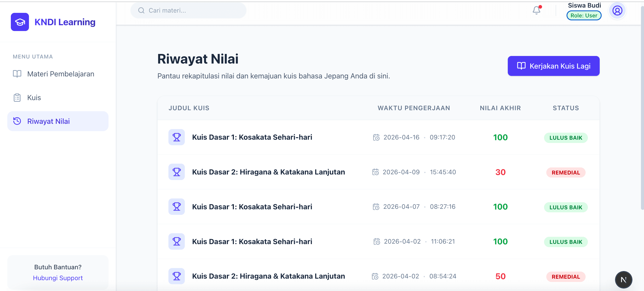Open Hubungi Support link
Image resolution: width=644 pixels, height=291 pixels.
[58, 278]
